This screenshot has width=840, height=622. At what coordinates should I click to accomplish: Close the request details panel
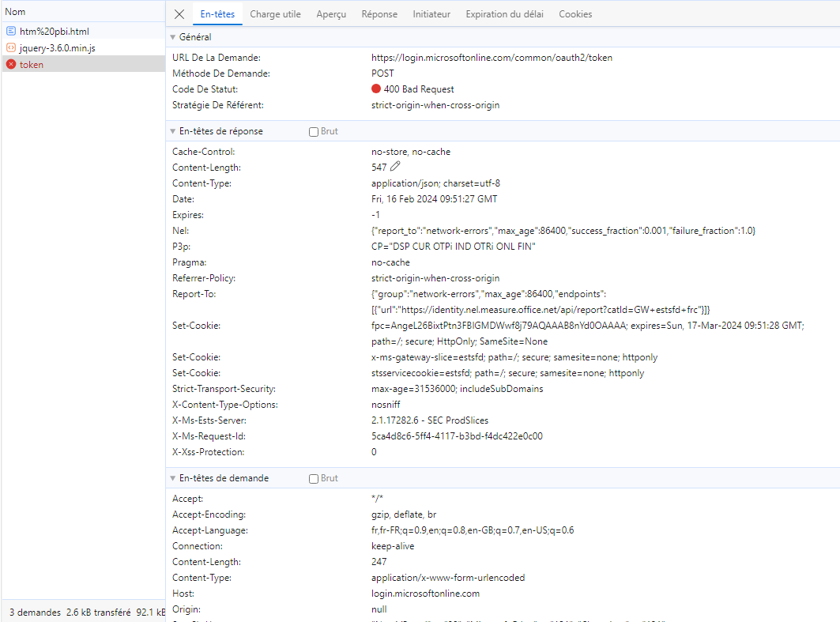pyautogui.click(x=179, y=14)
